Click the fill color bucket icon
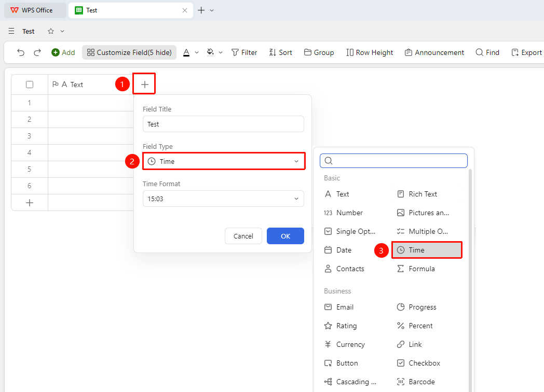Screen dimensions: 544x392 (x=210, y=52)
